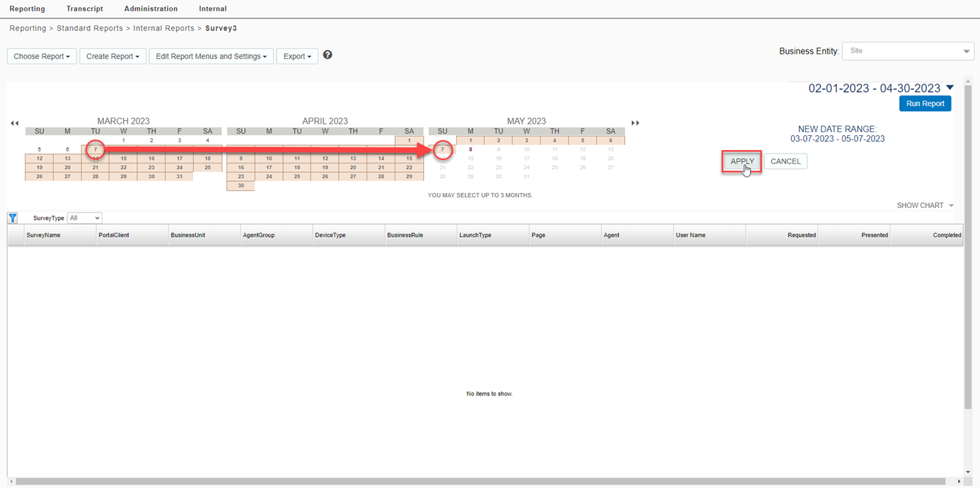The height and width of the screenshot is (488, 980).
Task: Click the Run Report button
Action: (x=925, y=103)
